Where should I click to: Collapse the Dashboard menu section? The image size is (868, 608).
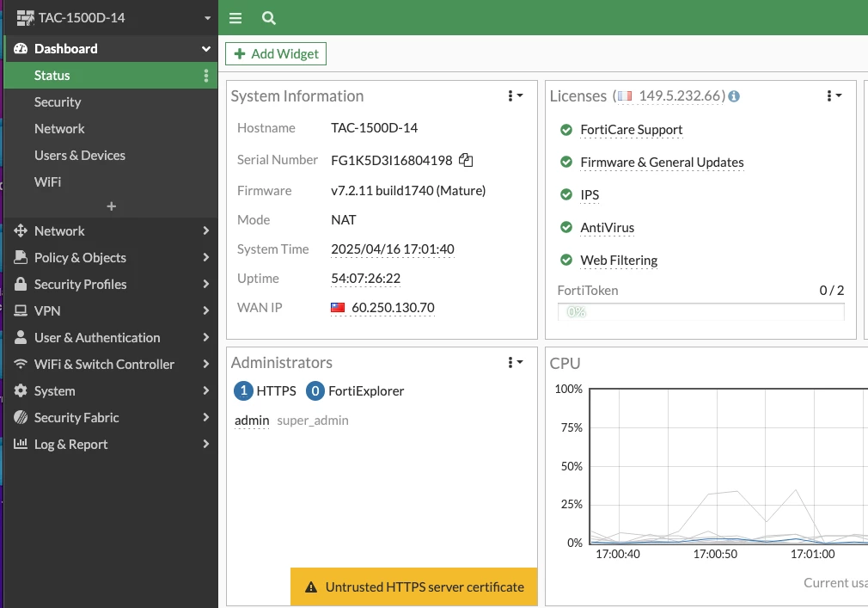tap(111, 49)
